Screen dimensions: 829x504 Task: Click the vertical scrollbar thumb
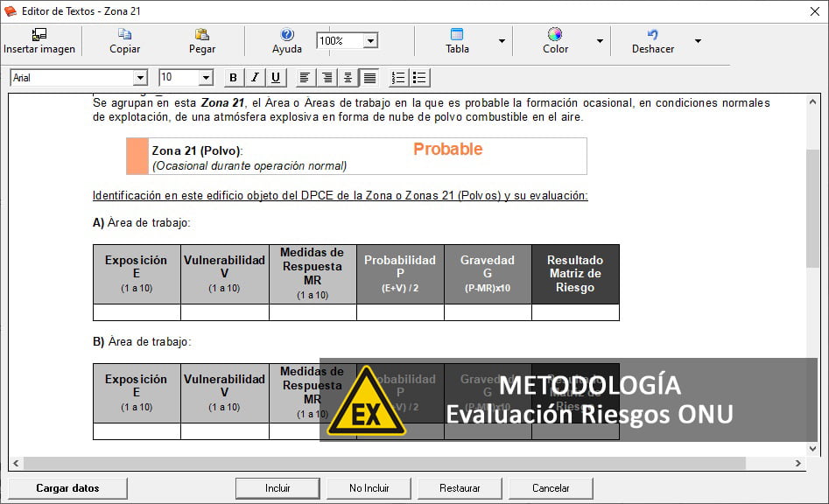pyautogui.click(x=812, y=208)
